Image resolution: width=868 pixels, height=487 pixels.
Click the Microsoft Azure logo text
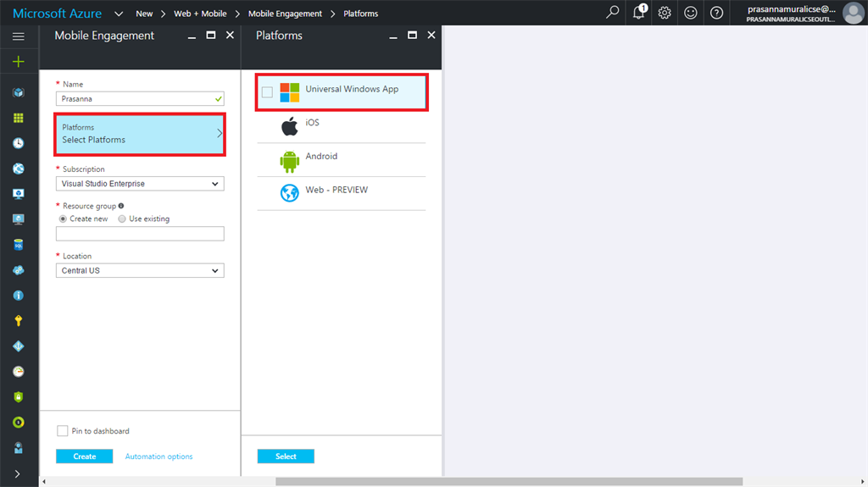tap(57, 14)
